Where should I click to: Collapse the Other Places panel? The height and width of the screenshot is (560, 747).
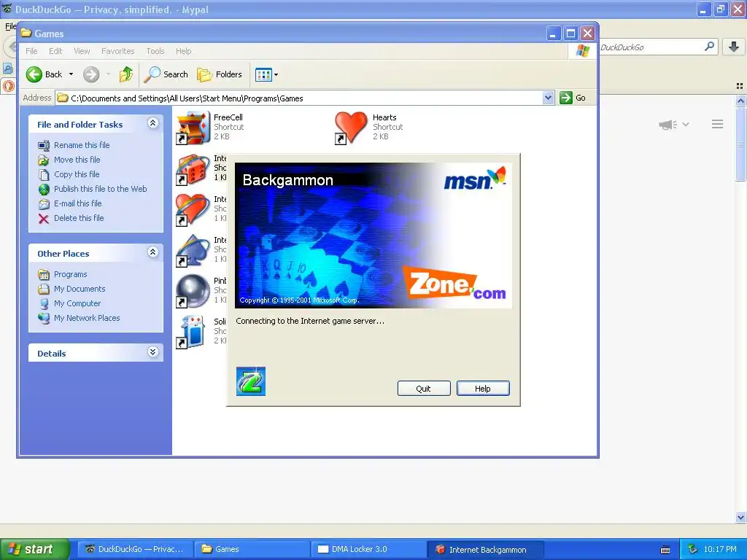point(152,252)
